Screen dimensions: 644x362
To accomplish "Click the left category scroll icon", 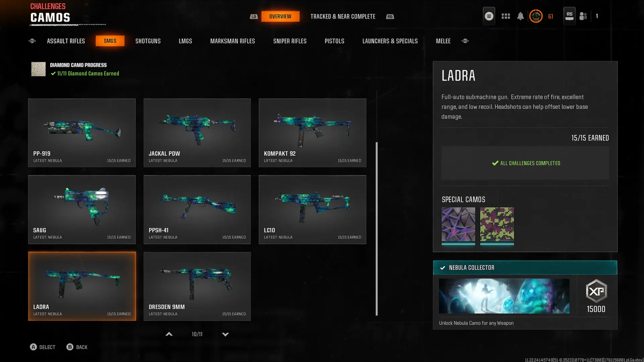I will (32, 41).
